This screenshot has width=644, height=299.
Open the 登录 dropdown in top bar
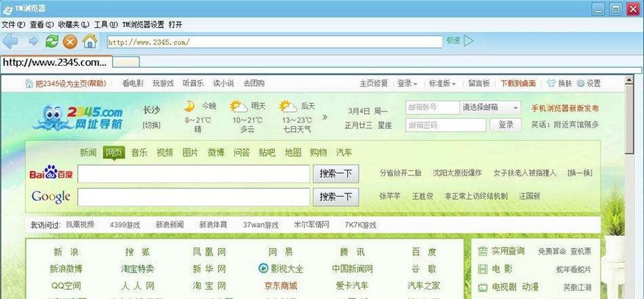407,84
